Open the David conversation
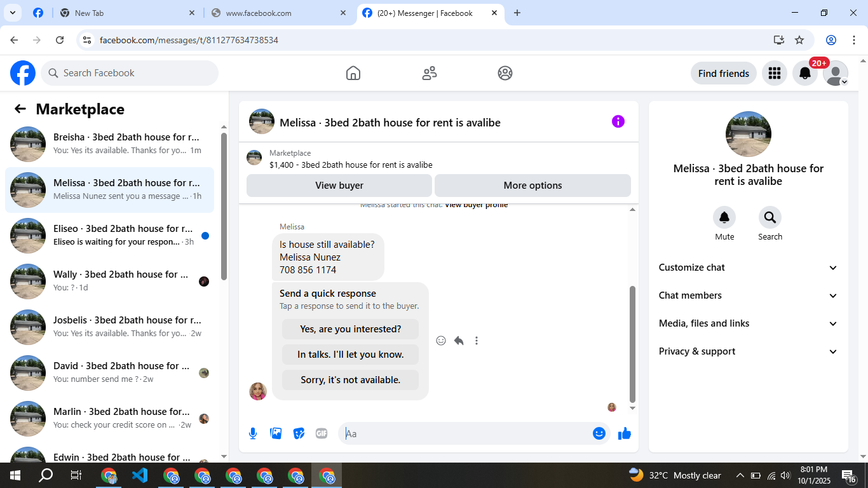 [109, 373]
